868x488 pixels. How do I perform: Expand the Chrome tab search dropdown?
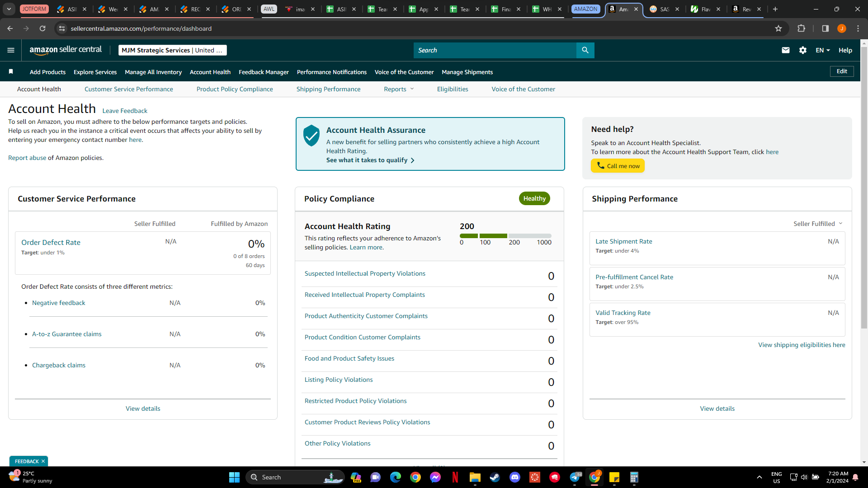[9, 9]
